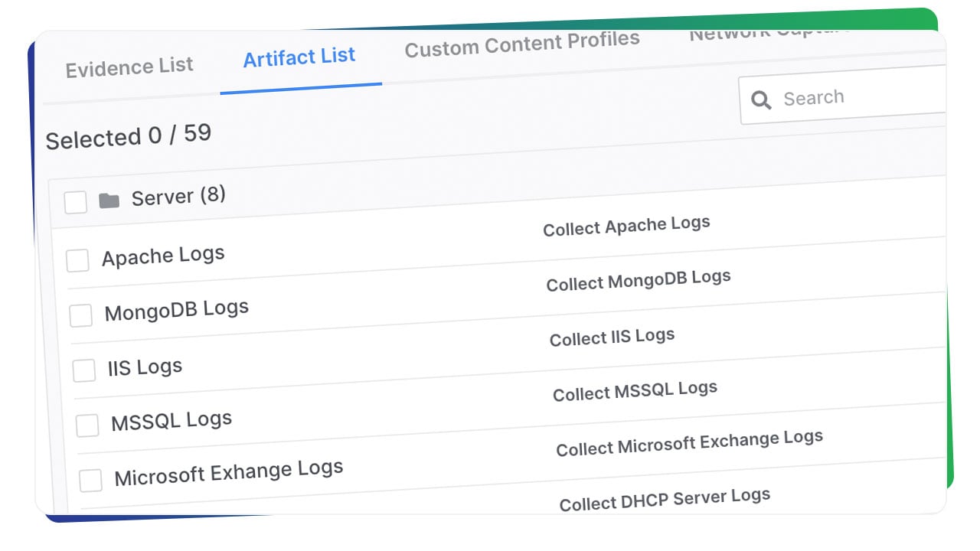Click the MongoDB Logs row name
The height and width of the screenshot is (551, 980).
pyautogui.click(x=177, y=310)
